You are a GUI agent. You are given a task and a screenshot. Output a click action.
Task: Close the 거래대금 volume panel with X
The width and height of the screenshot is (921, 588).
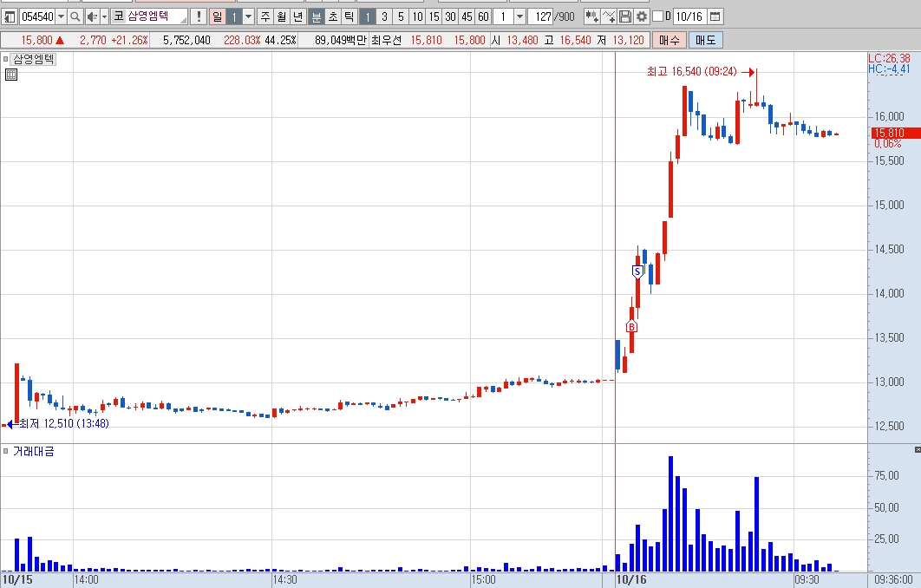(x=918, y=449)
